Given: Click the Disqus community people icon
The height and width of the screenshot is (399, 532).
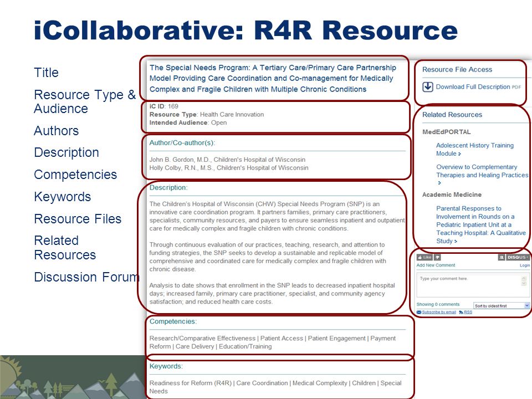Looking at the screenshot, I should pyautogui.click(x=502, y=257).
